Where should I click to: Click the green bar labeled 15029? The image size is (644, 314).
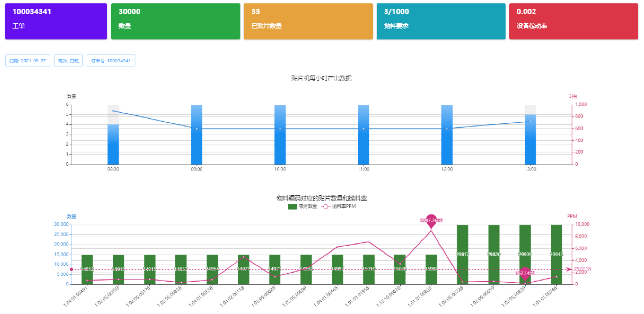[400, 270]
